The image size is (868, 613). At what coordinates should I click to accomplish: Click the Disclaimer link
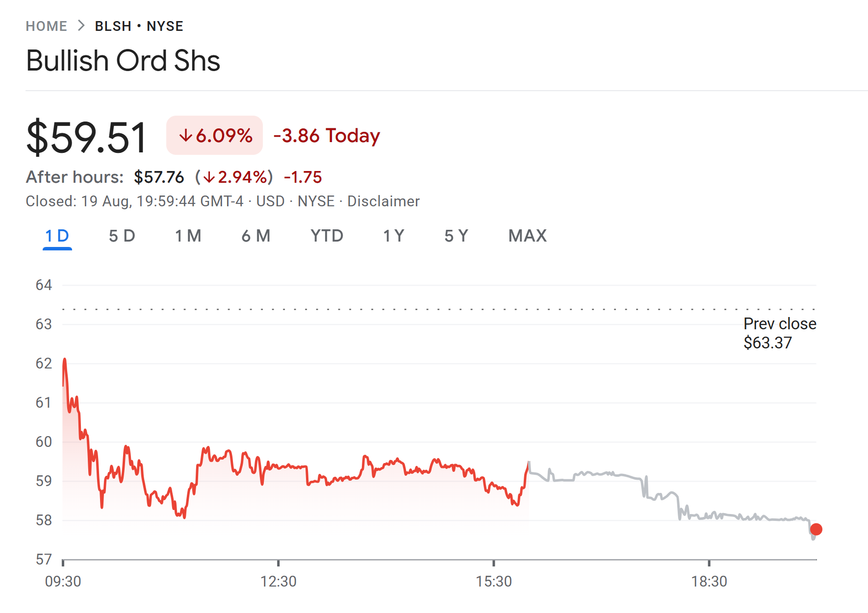tap(383, 201)
